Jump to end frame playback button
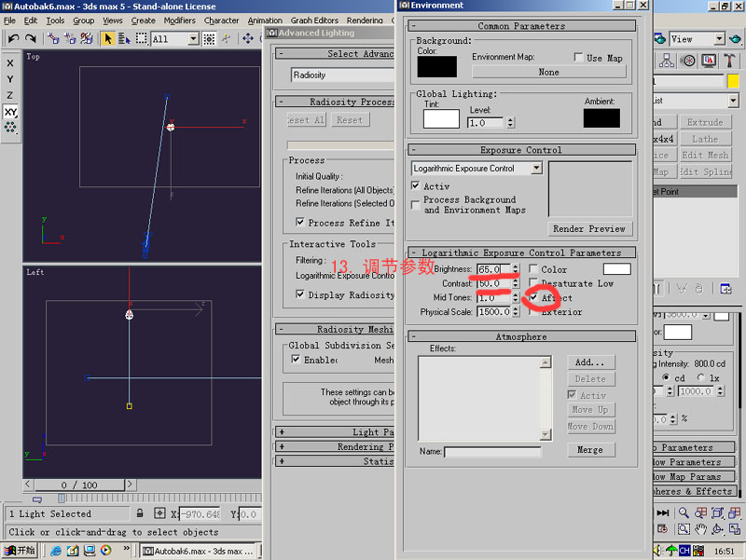Image resolution: width=746 pixels, height=560 pixels. click(x=663, y=512)
